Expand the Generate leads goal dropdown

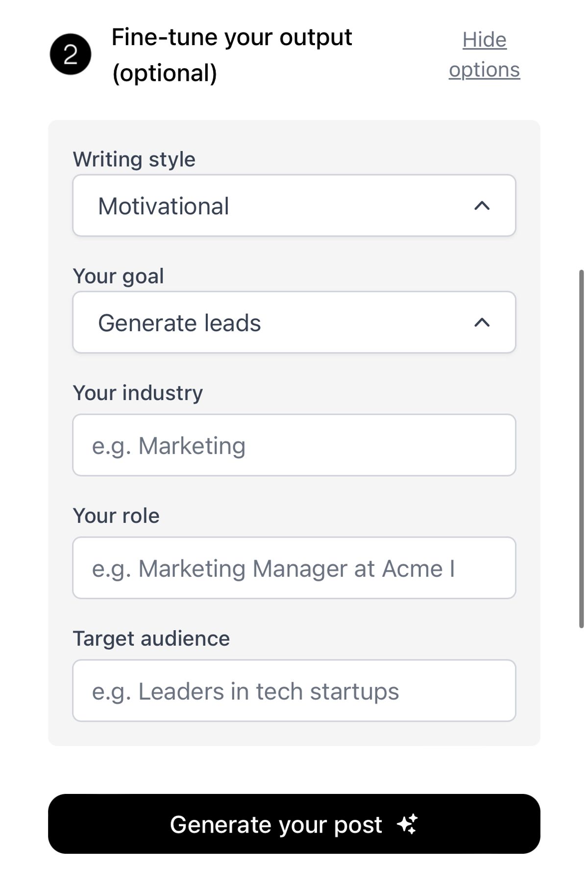(294, 322)
